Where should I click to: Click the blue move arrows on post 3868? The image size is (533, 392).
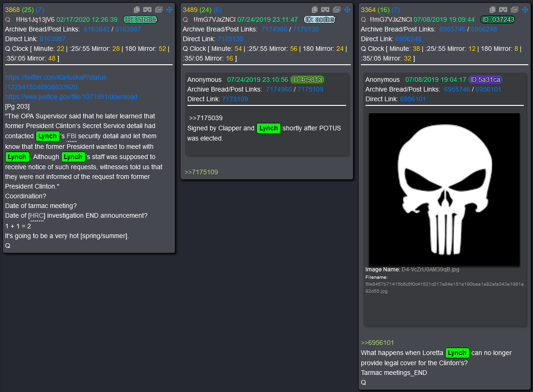point(169,10)
